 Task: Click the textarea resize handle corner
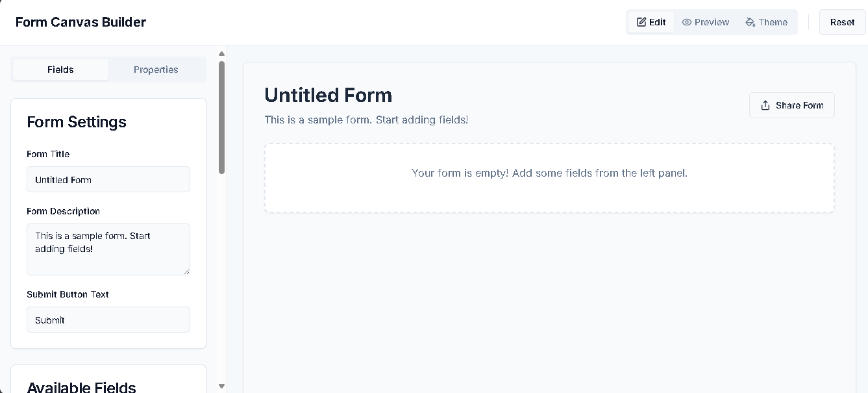click(x=186, y=271)
